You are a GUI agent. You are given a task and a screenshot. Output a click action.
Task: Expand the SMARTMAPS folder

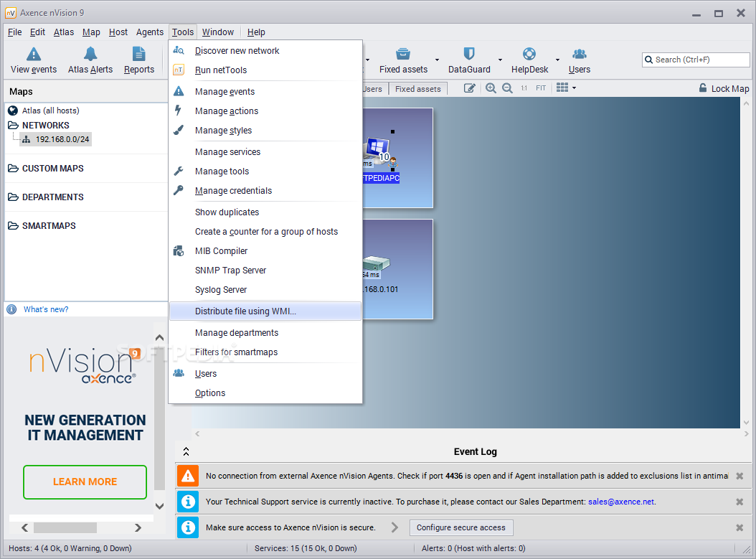(x=13, y=226)
